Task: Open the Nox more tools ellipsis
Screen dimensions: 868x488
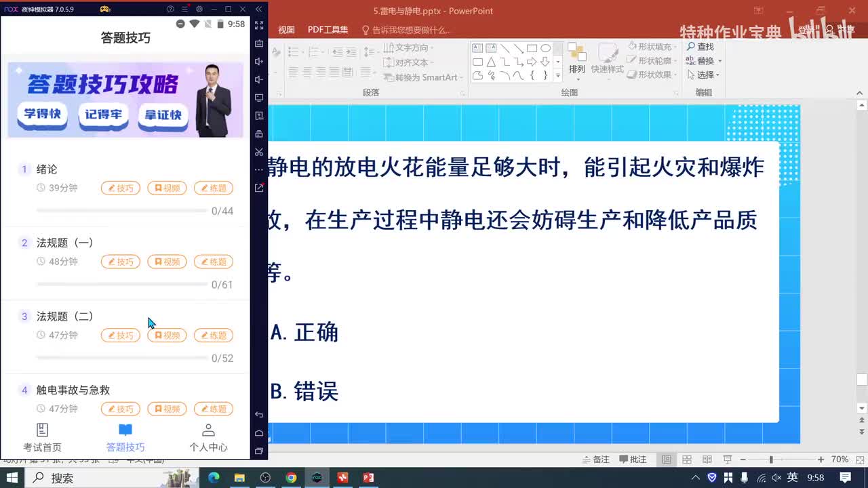Action: (x=259, y=169)
